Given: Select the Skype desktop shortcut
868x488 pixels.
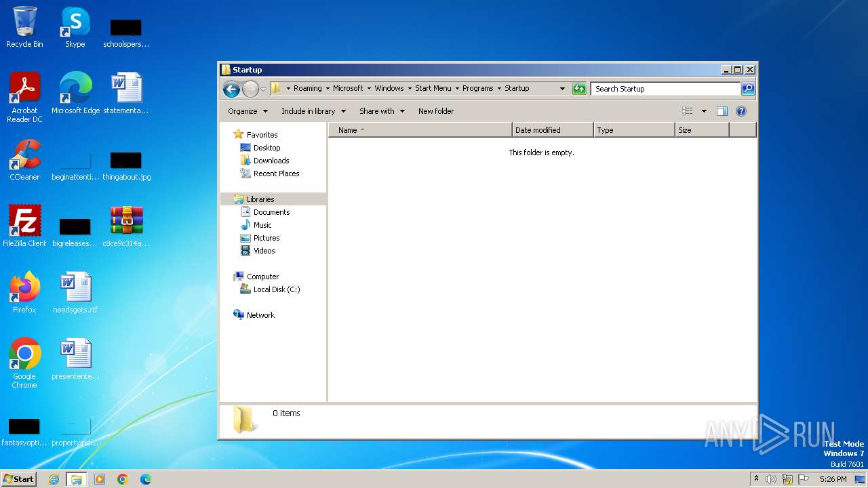Looking at the screenshot, I should [75, 27].
